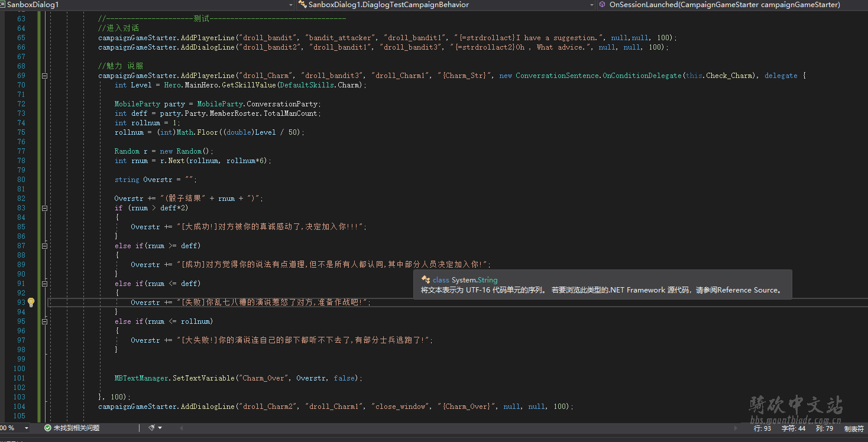Image resolution: width=868 pixels, height=442 pixels.
Task: Click line number 93 in the gutter
Action: pos(21,303)
